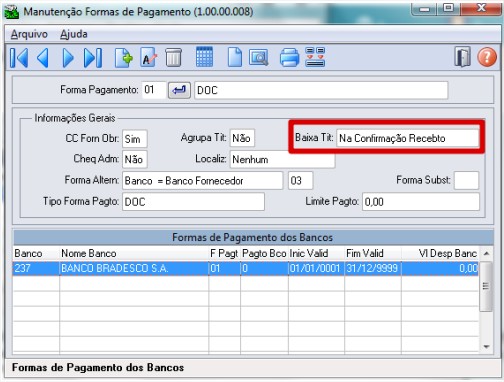The width and height of the screenshot is (504, 382).
Task: Click the 0,00 expense value cell
Action: [x=440, y=268]
